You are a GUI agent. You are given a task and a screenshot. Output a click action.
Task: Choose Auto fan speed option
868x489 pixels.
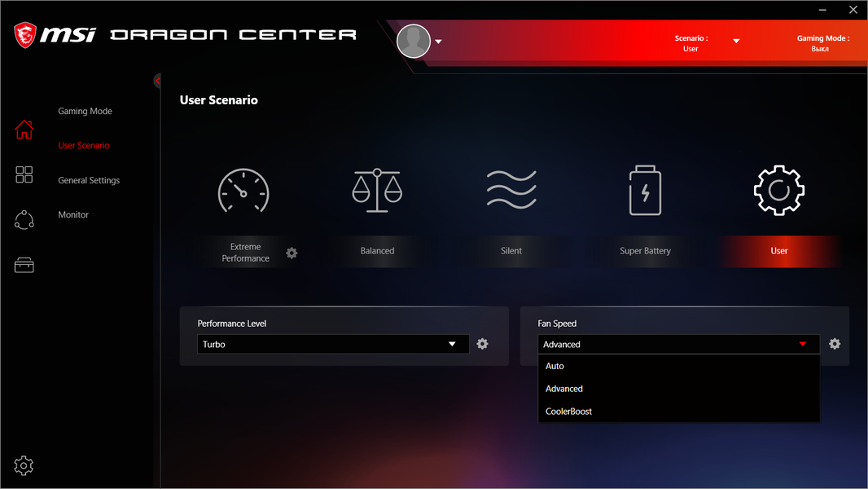click(x=678, y=366)
